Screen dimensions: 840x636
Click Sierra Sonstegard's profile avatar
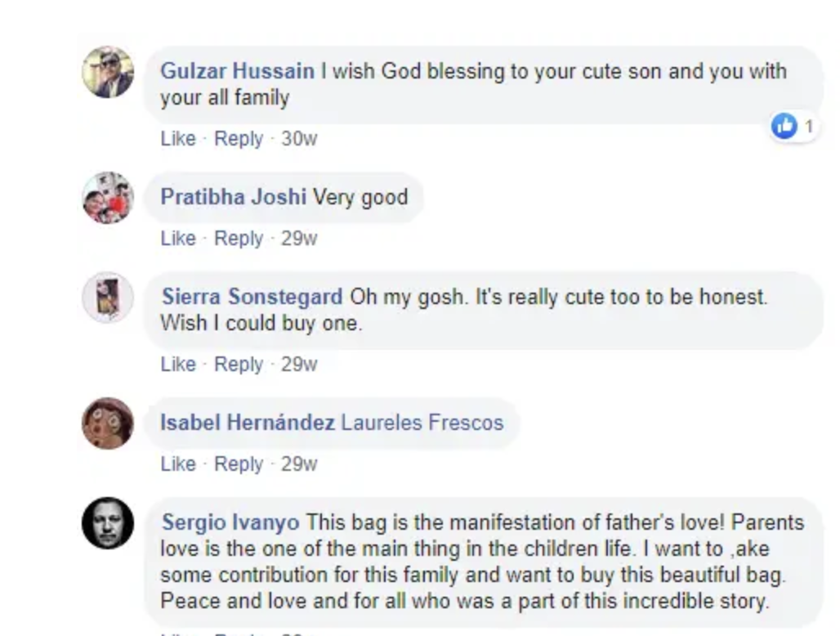pyautogui.click(x=108, y=298)
